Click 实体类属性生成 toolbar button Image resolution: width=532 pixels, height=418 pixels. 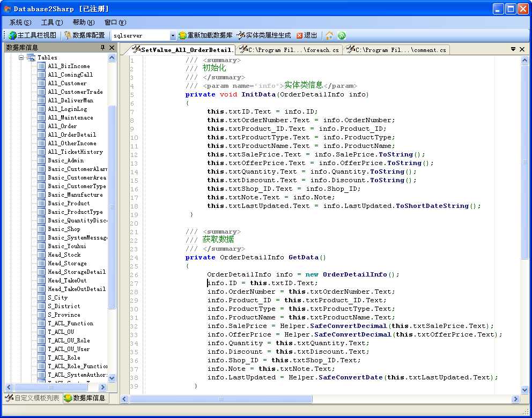pyautogui.click(x=264, y=35)
